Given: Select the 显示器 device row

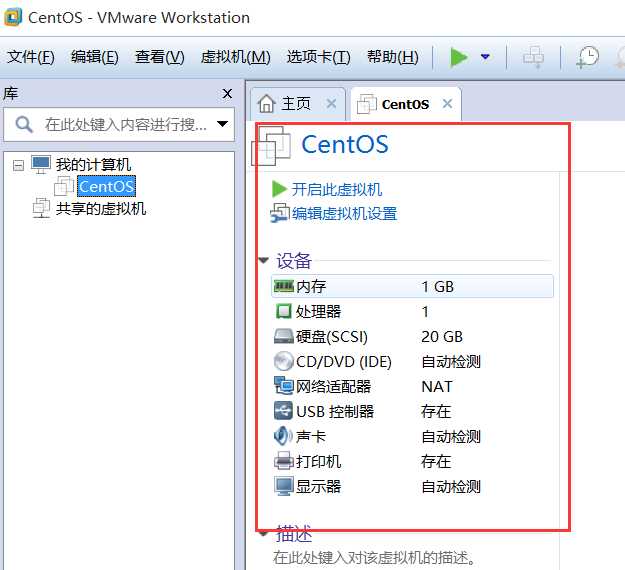Looking at the screenshot, I should click(412, 486).
